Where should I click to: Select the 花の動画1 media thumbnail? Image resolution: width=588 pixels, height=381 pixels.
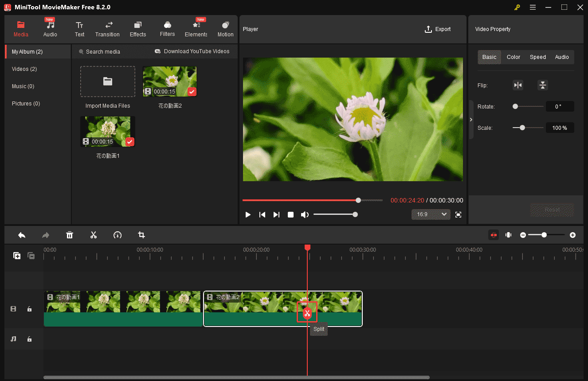(108, 132)
